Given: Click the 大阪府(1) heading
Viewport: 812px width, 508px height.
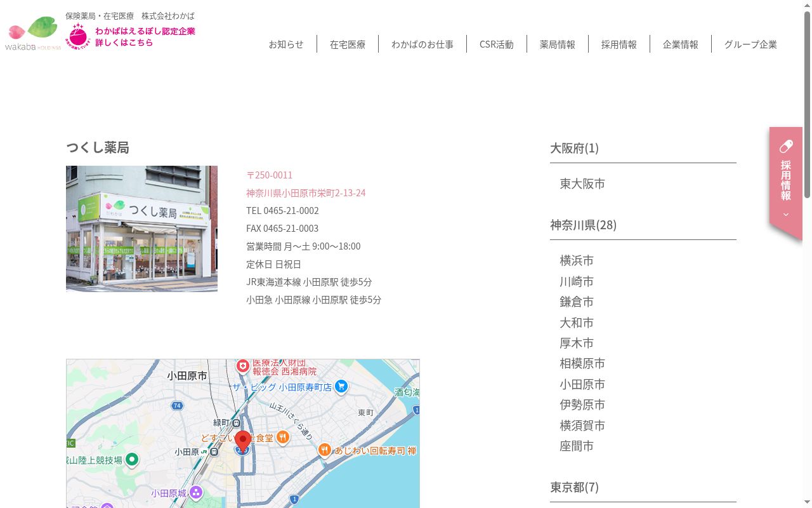Looking at the screenshot, I should click(x=574, y=148).
